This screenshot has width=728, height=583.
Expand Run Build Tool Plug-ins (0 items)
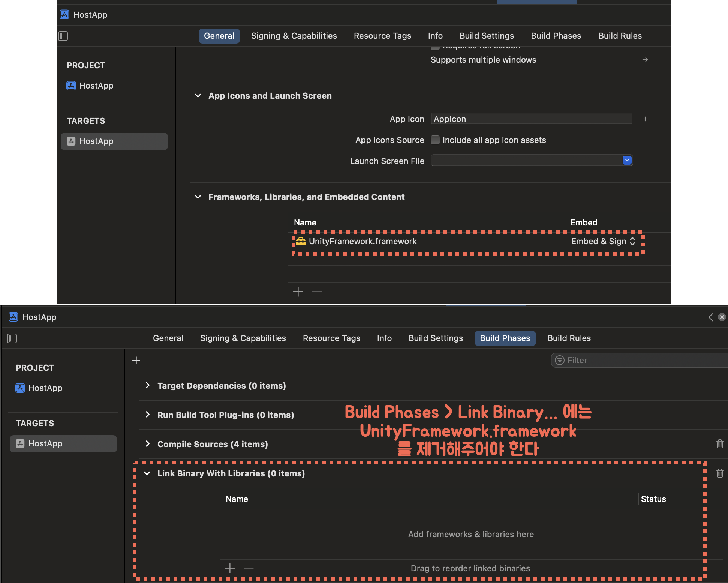click(x=147, y=415)
